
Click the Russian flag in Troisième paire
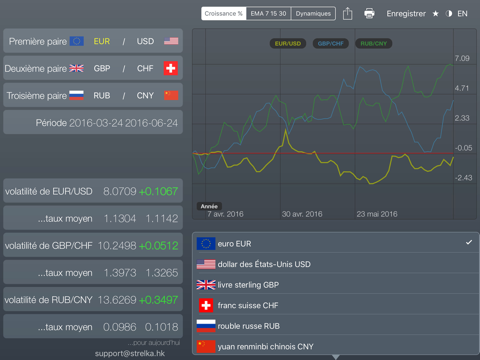(x=77, y=95)
